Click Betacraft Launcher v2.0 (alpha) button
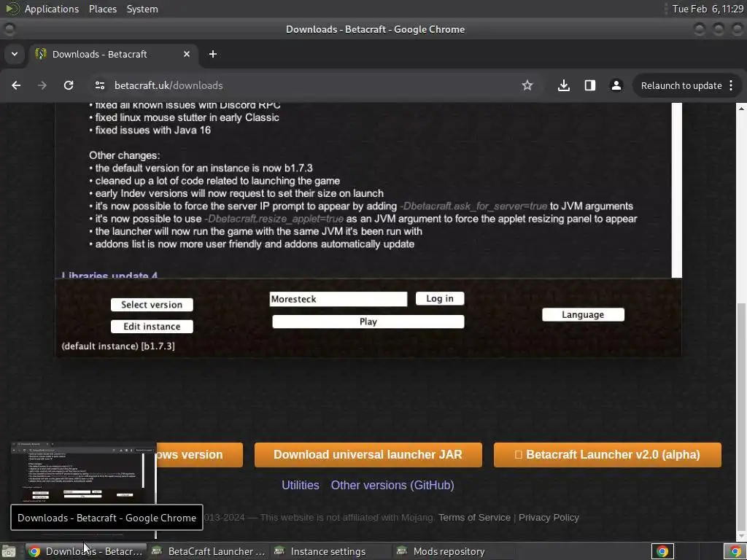Image resolution: width=747 pixels, height=560 pixels. tap(608, 455)
